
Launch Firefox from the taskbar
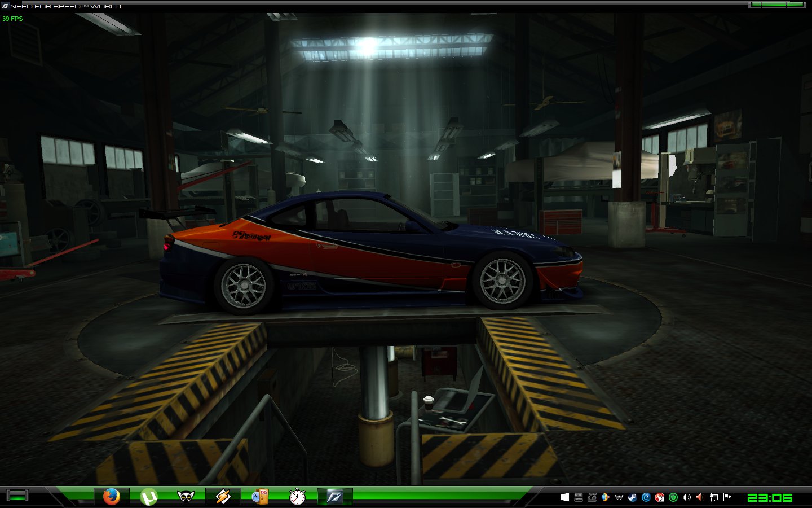point(112,497)
